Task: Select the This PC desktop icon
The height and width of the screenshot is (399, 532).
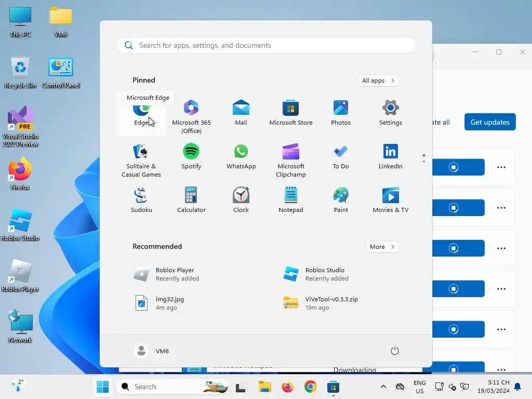Action: [x=20, y=22]
